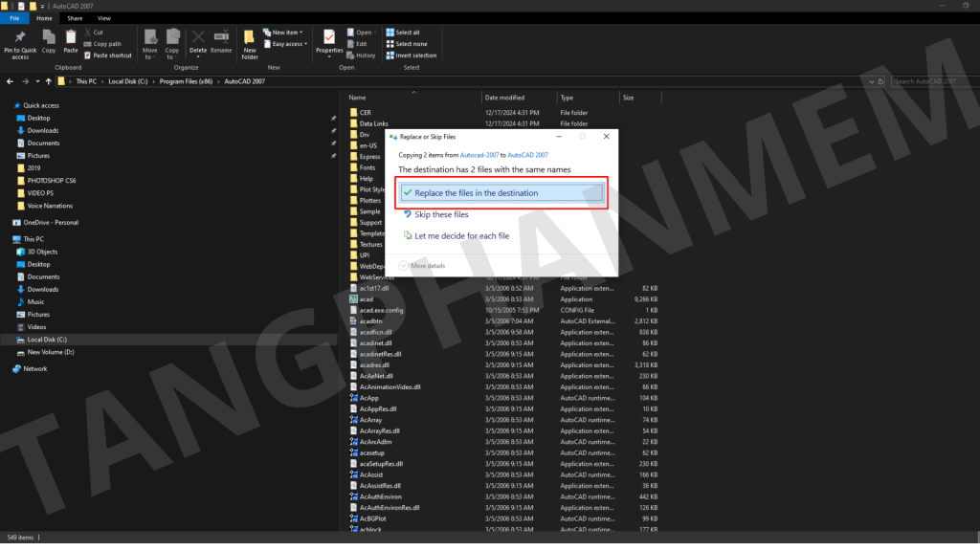Click the Paste icon in the ribbon

(71, 37)
